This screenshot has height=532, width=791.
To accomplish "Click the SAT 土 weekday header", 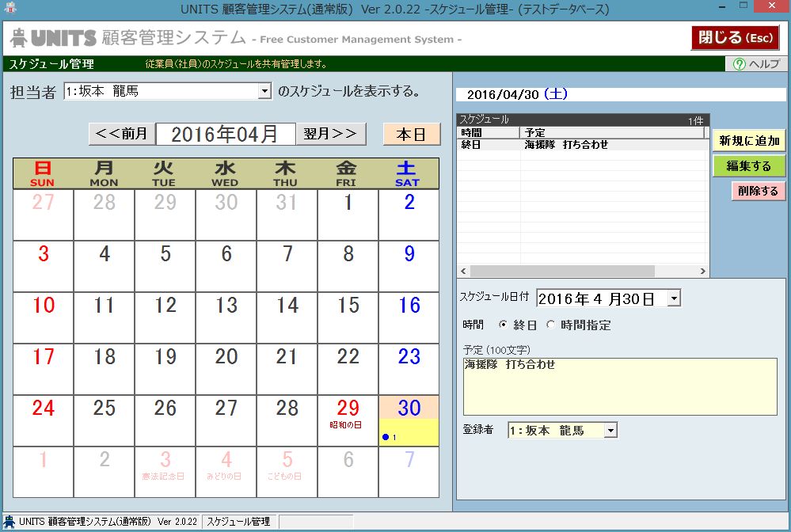I will (x=407, y=173).
